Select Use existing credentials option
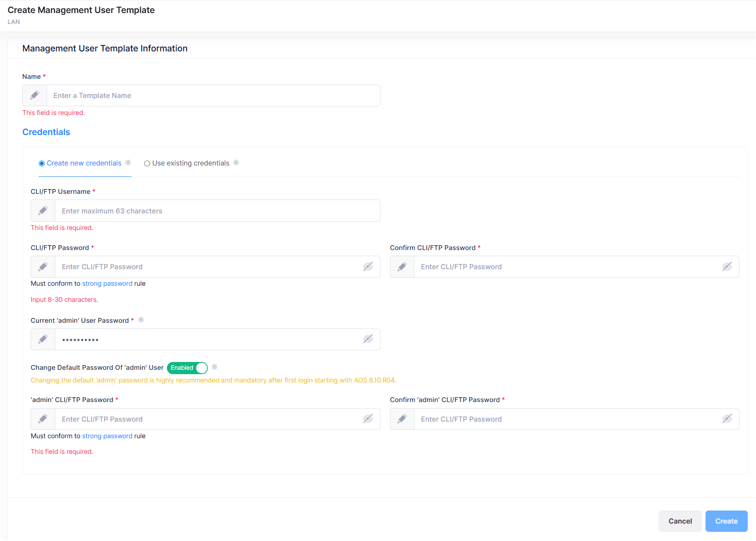Viewport: 756px width, 541px height. pos(147,163)
